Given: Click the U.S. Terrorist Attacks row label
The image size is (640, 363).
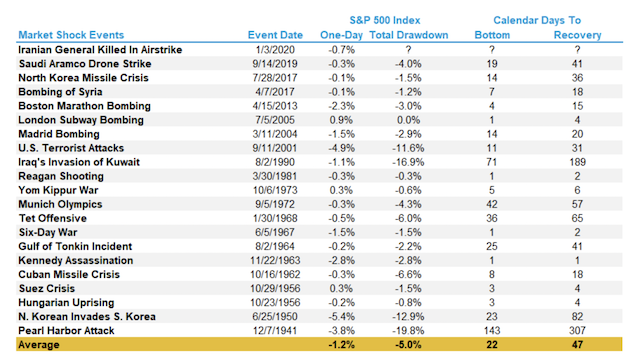Looking at the screenshot, I should coord(71,148).
